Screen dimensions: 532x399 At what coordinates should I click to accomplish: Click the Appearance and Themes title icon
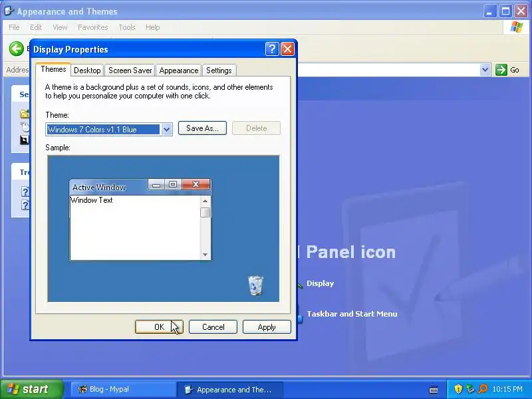coord(9,11)
